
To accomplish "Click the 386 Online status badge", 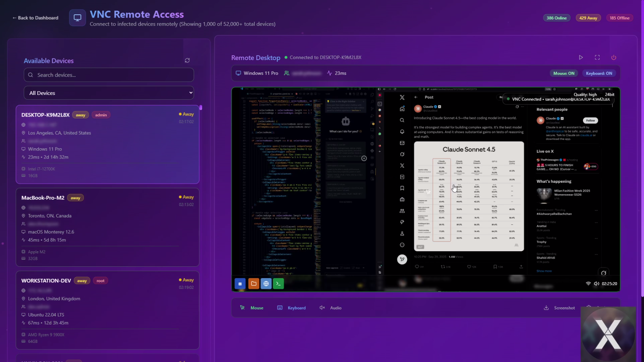I will tap(556, 18).
